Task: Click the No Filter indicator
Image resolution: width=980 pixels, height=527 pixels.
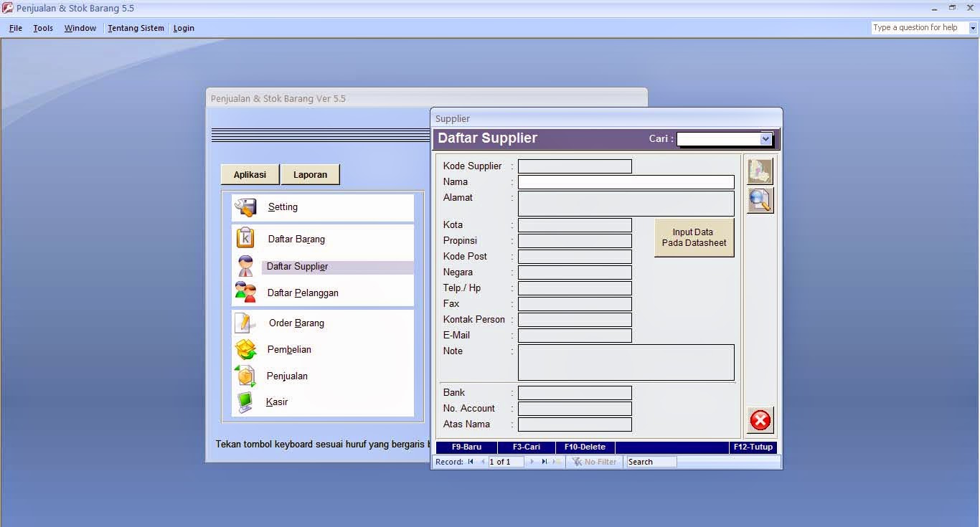Action: 595,462
